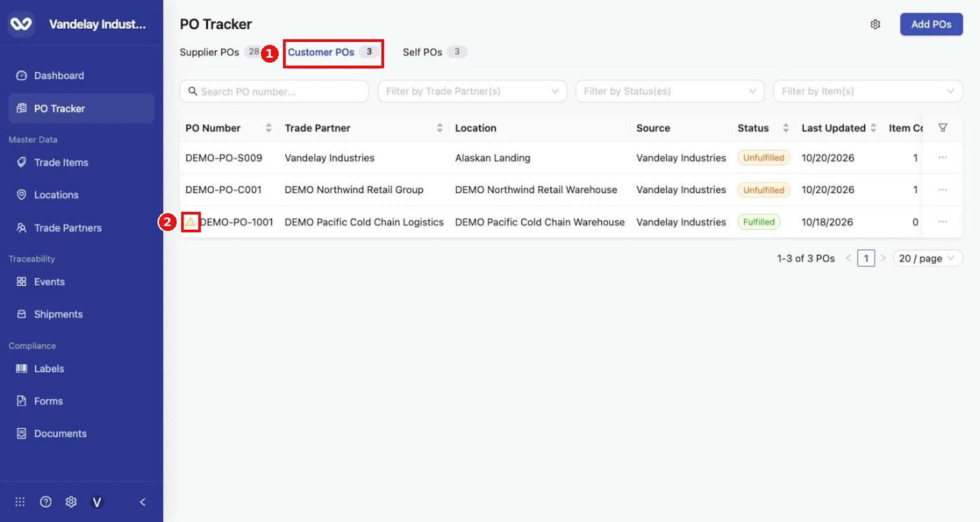Click the DEMO Northwind Retail Warehouse location

536,189
